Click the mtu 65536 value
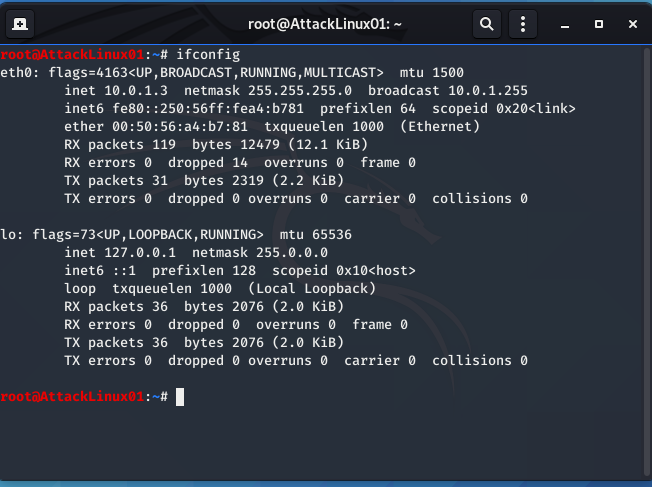 click(x=316, y=235)
